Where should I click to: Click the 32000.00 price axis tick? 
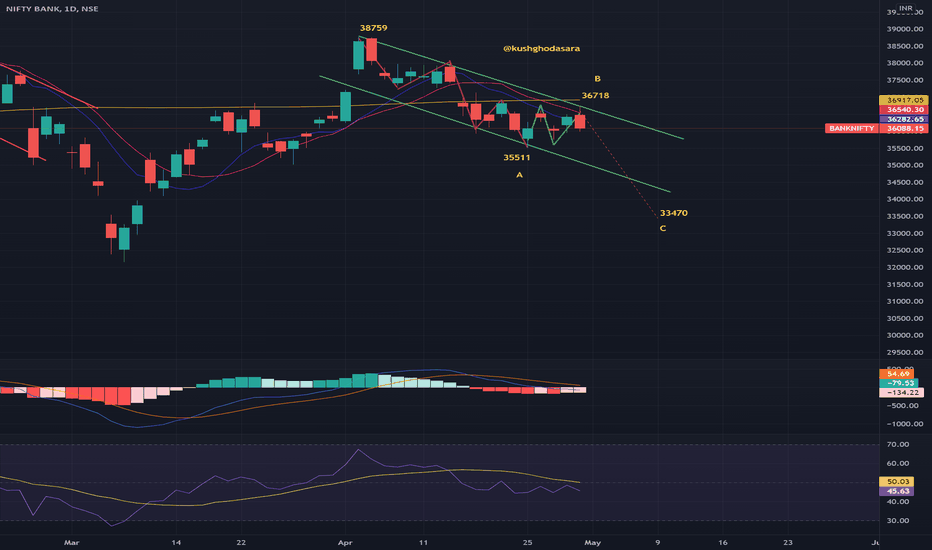[x=905, y=268]
